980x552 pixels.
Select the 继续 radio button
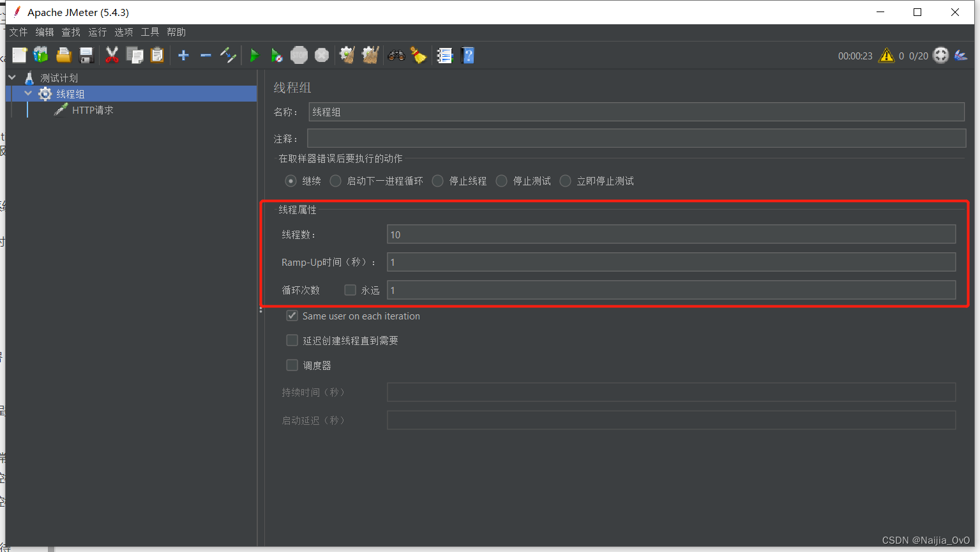pyautogui.click(x=290, y=181)
